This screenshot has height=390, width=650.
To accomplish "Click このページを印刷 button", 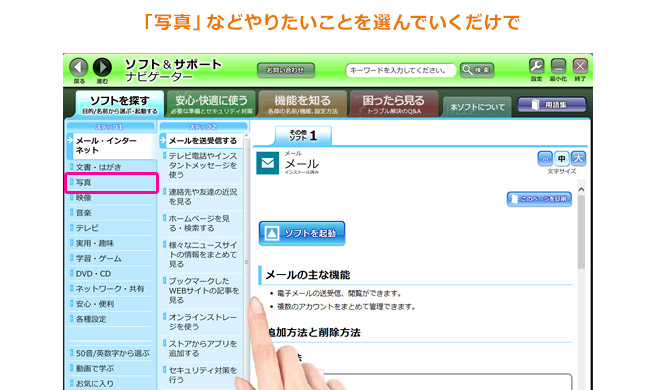I will pyautogui.click(x=539, y=199).
